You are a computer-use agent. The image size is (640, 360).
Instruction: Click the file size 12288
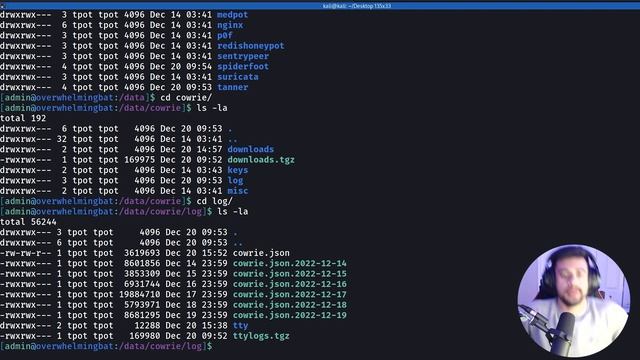(147, 326)
